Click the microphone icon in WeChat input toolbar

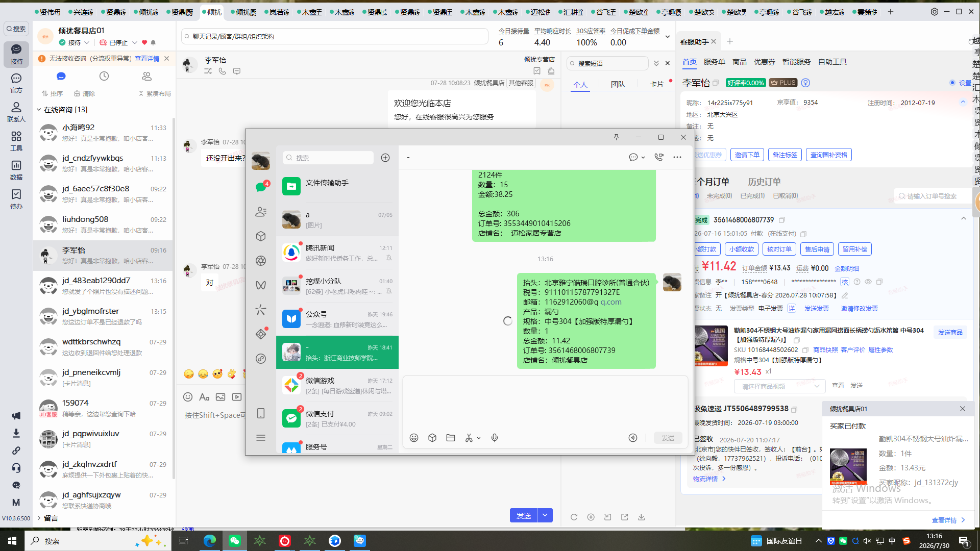tap(495, 438)
